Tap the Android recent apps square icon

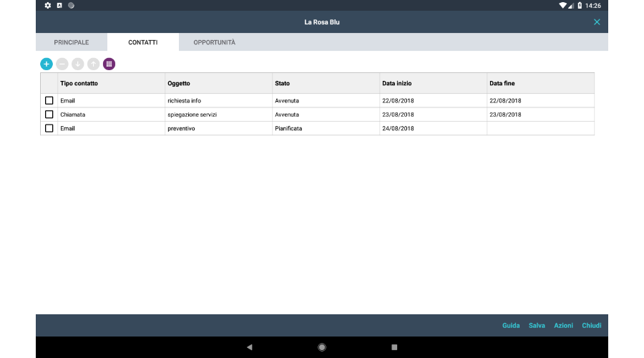394,347
